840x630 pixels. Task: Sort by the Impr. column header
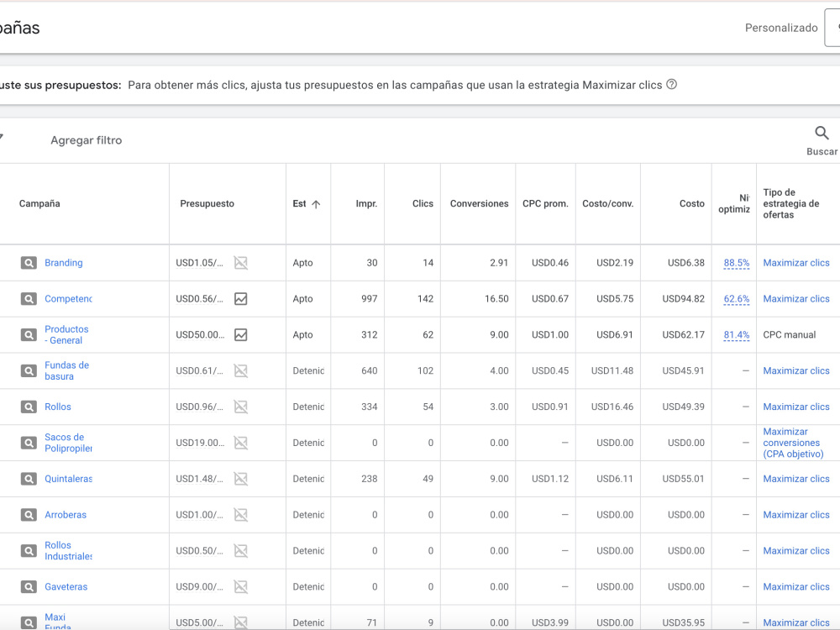[x=366, y=203]
